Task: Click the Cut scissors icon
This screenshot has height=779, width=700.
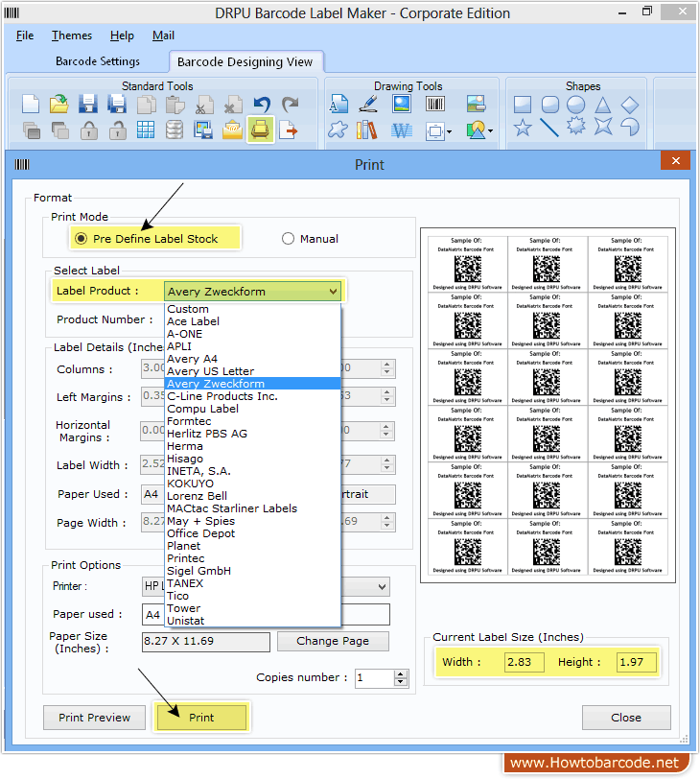Action: [x=204, y=105]
